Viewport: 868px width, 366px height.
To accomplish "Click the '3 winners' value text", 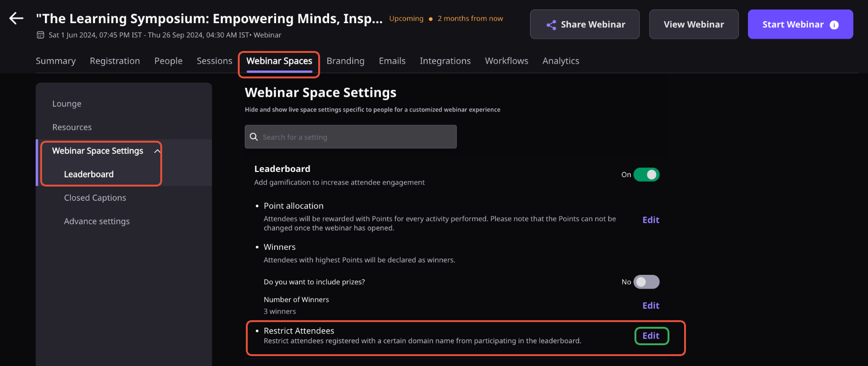I will pos(280,312).
